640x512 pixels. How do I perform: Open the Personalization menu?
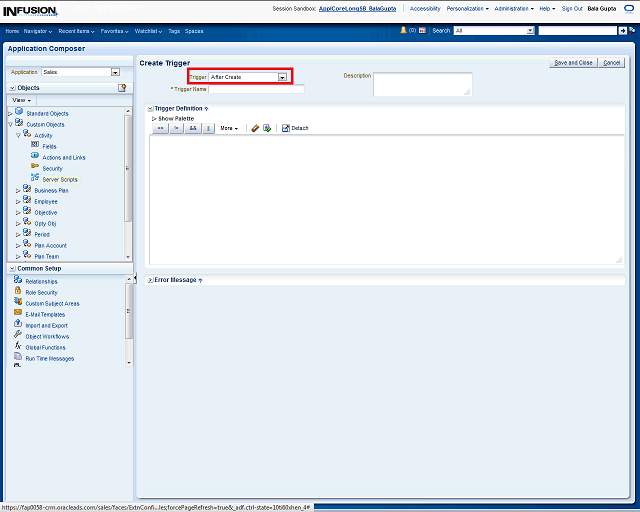(467, 9)
